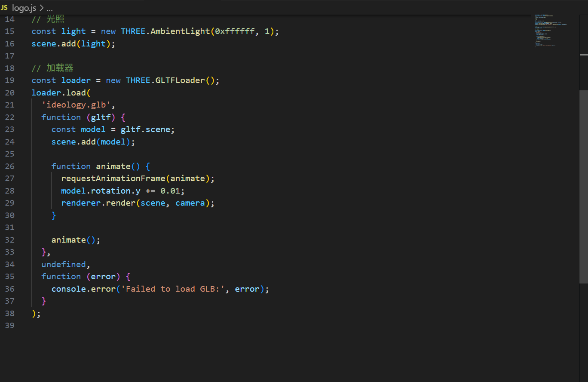Click the '// 加载器' comment text
This screenshot has height=382, width=588.
tap(52, 68)
